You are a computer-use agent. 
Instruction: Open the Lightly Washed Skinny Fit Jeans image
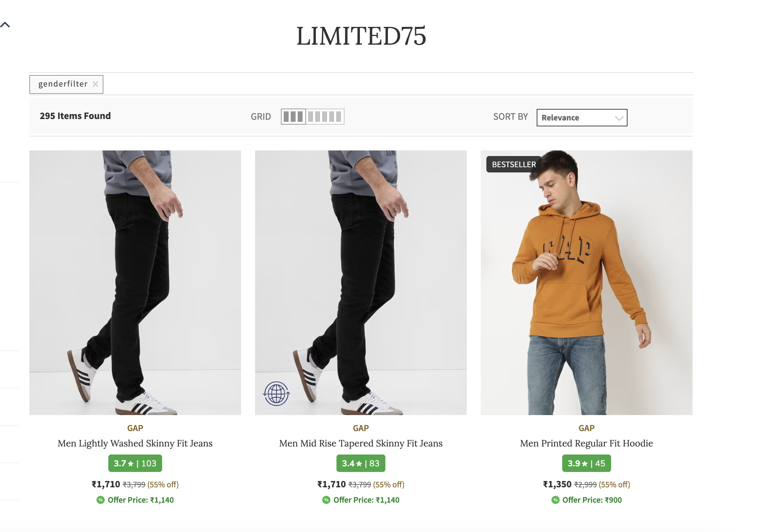pos(135,282)
